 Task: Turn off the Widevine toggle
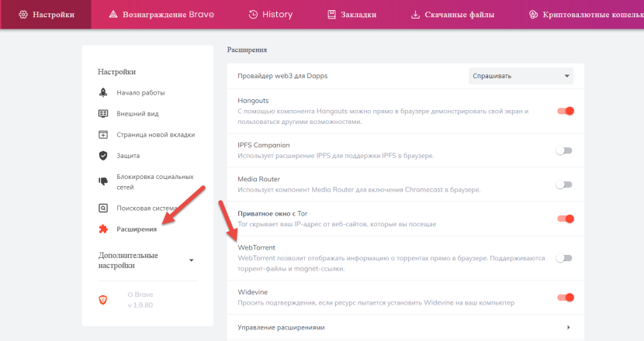coord(565,297)
